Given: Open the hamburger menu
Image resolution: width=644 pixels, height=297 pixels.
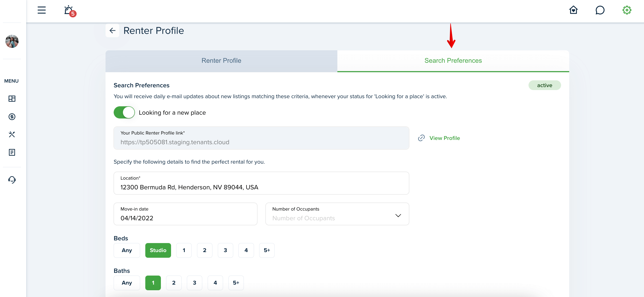Looking at the screenshot, I should (x=42, y=10).
